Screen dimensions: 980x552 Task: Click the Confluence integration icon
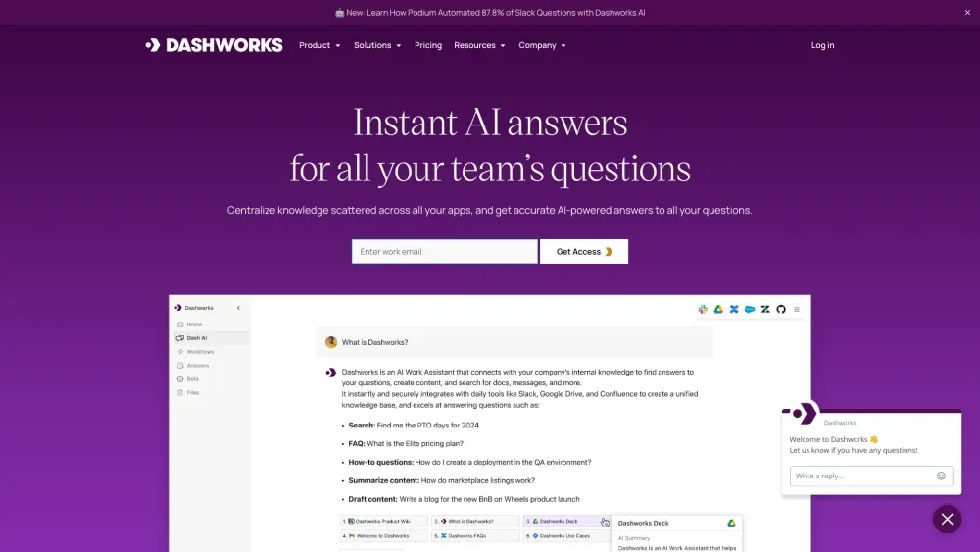(734, 309)
